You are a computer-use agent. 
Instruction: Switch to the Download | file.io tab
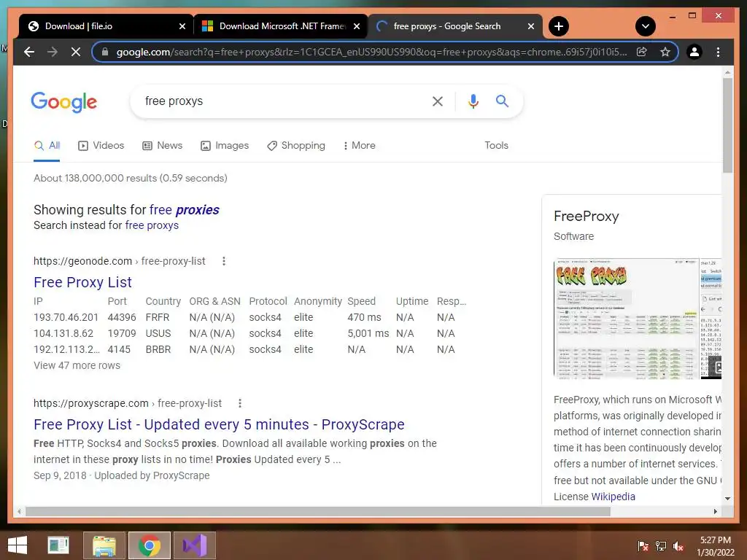pos(106,26)
